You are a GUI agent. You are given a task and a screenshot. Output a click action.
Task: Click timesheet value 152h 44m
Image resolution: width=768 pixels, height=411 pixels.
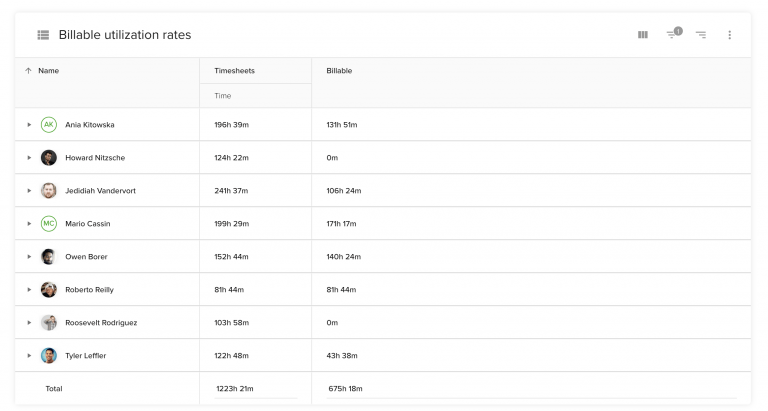pyautogui.click(x=231, y=257)
